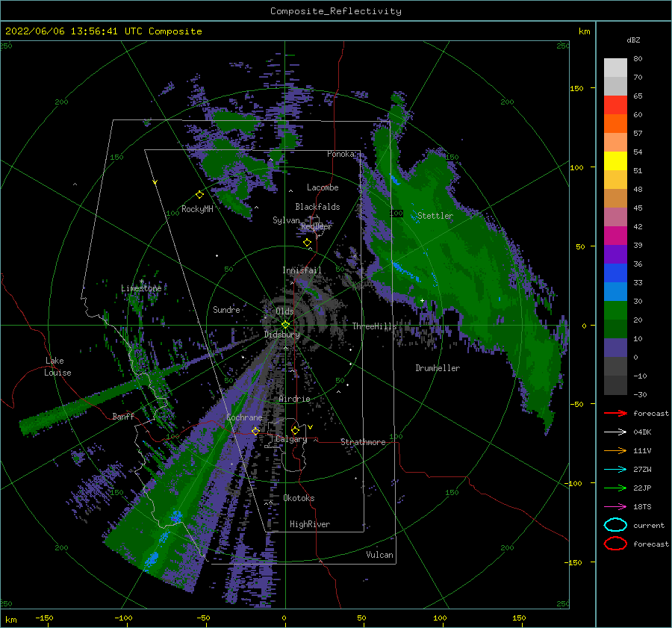Viewport: 672px width, 628px height.
Task: Click the Stettler town label
Action: point(435,216)
